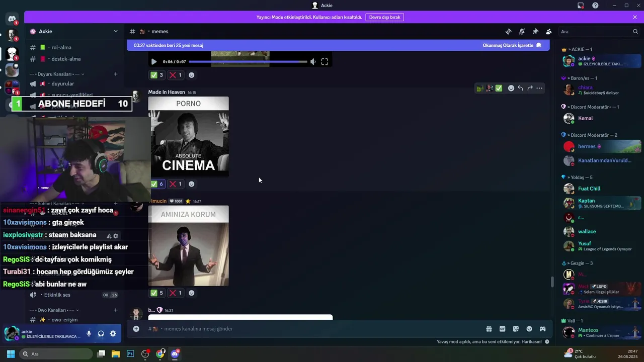
Task: Open the game controller apps icon in message bar
Action: (x=543, y=329)
